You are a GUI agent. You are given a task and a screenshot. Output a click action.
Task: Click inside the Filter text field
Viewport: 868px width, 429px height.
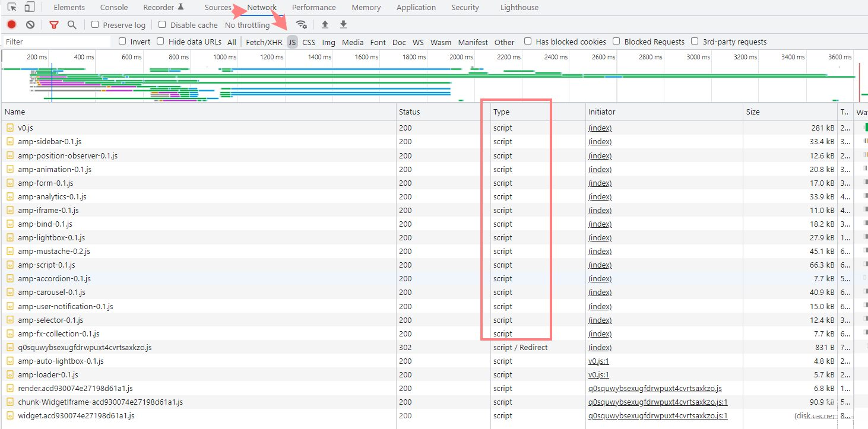tap(56, 42)
